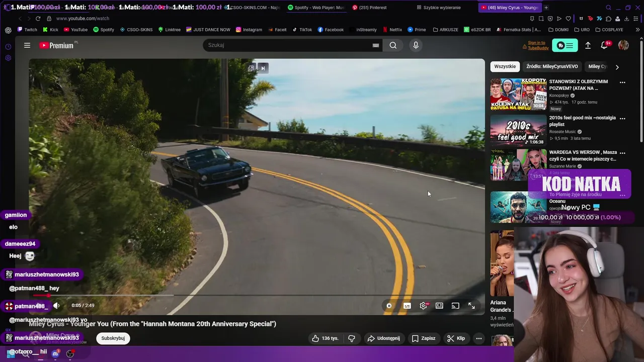Open the YouTube guide hamburger menu
The height and width of the screenshot is (362, 644).
tap(27, 45)
